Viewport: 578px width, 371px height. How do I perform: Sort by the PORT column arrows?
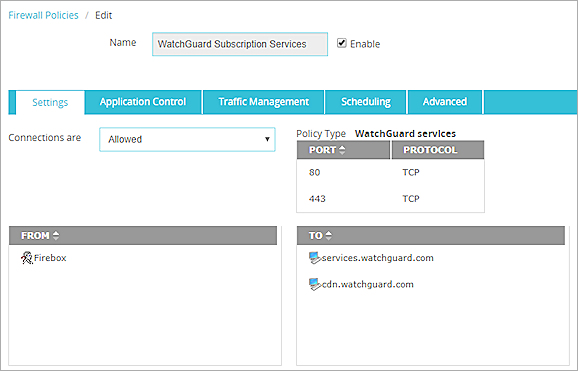click(342, 150)
